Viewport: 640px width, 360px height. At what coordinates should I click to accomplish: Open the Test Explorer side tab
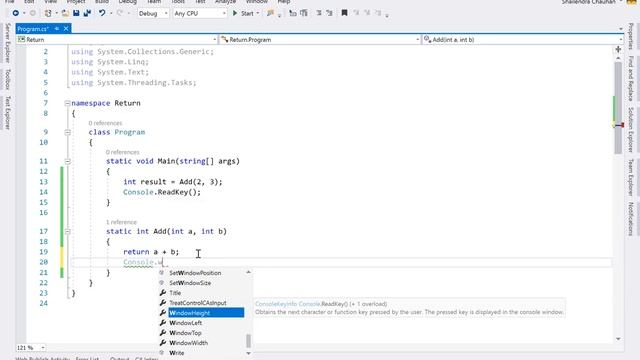click(7, 113)
